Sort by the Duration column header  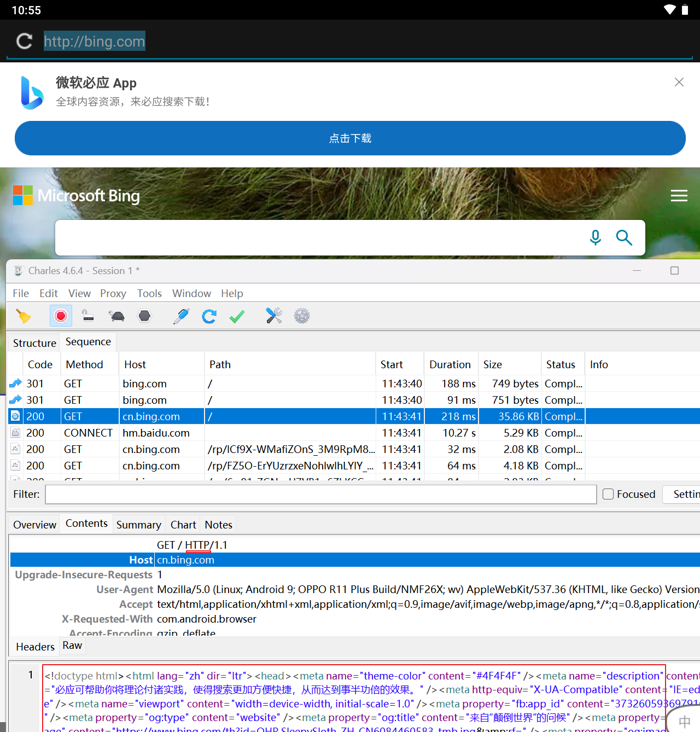(450, 364)
